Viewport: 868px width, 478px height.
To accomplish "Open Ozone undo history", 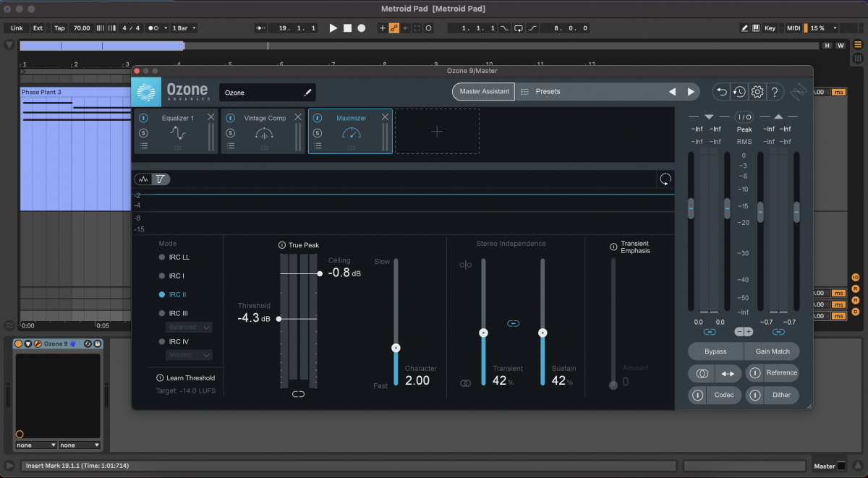I will [x=739, y=92].
